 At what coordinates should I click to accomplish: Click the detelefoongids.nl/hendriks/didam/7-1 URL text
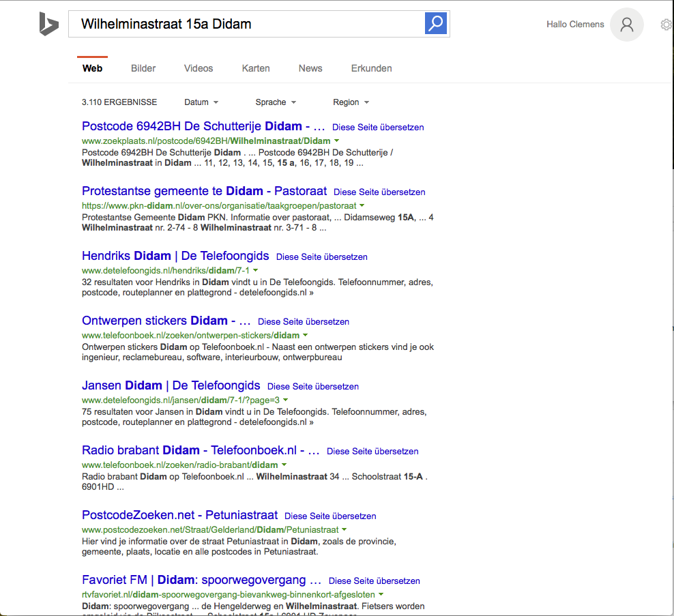166,271
